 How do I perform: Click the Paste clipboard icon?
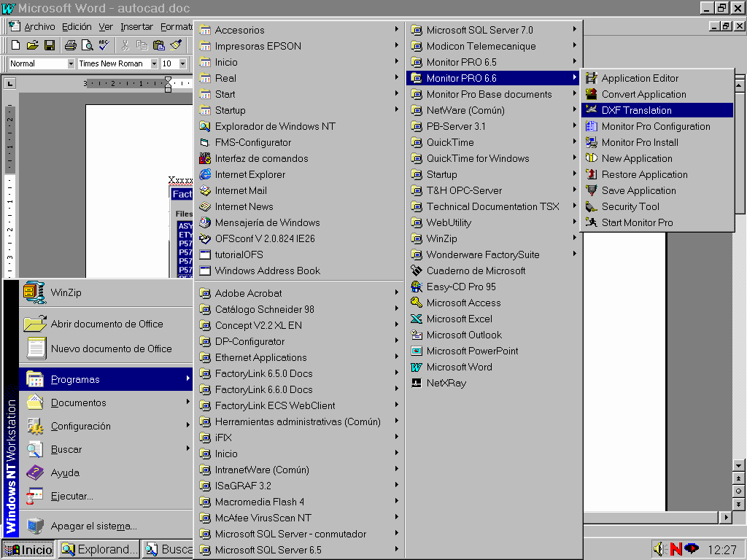(158, 45)
